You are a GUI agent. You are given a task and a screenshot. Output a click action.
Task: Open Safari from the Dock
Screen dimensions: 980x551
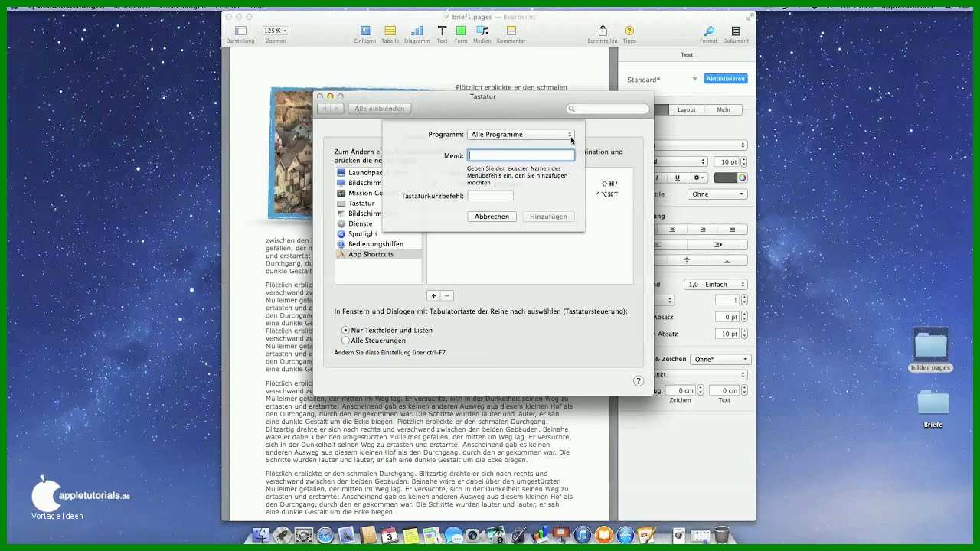point(325,535)
